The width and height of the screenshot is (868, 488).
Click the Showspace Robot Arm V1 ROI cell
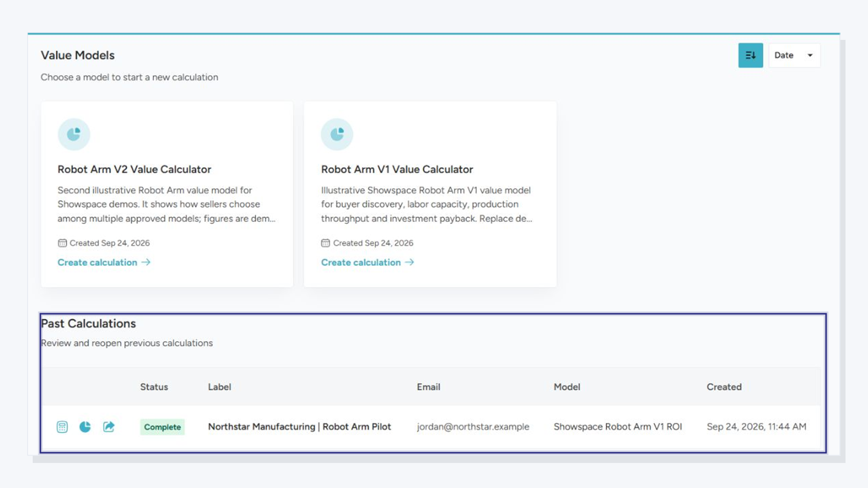pos(618,427)
